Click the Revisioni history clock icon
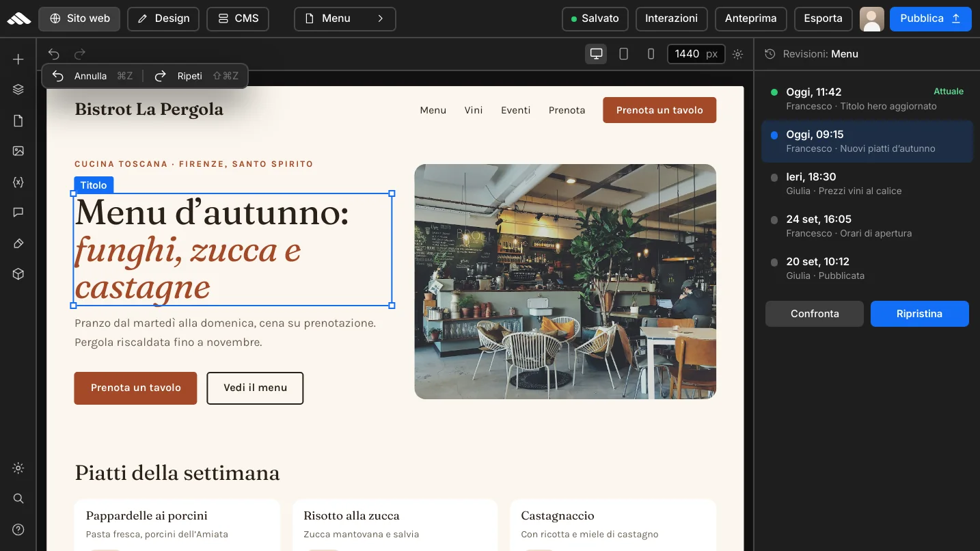 coord(770,54)
